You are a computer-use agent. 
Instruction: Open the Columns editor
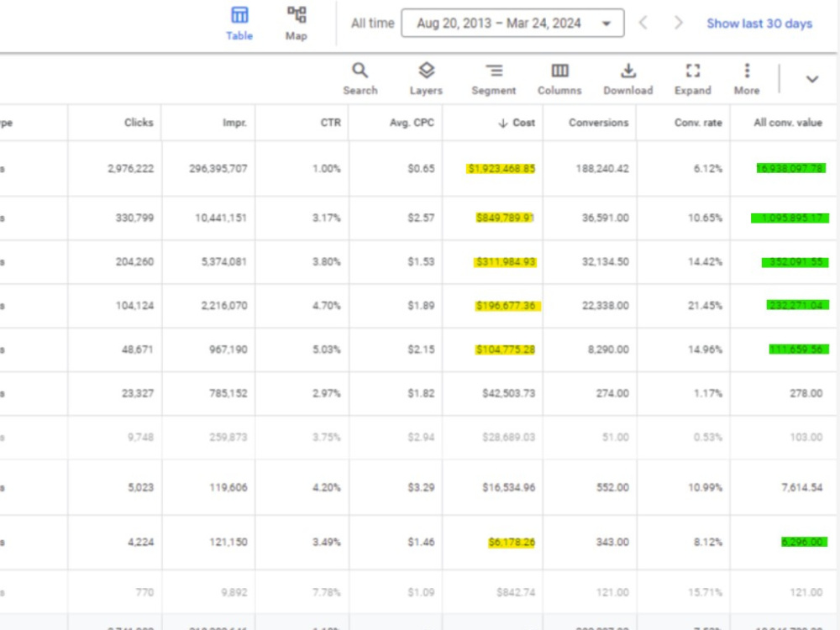(559, 79)
